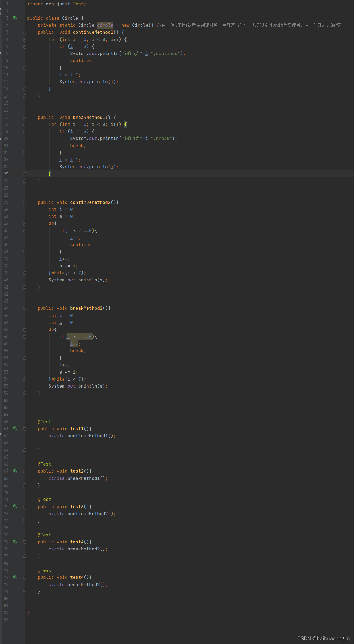Screen dimensions: 354x644
Task: Run test2 using its gutter run icon
Action: (x=15, y=471)
